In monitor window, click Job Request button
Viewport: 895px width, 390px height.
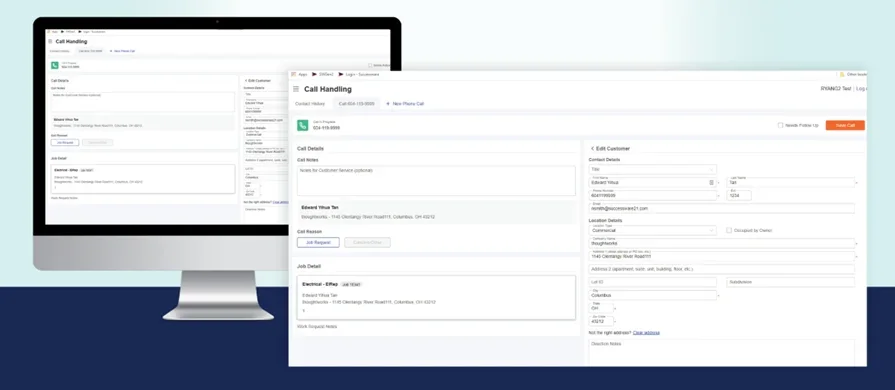click(x=65, y=142)
